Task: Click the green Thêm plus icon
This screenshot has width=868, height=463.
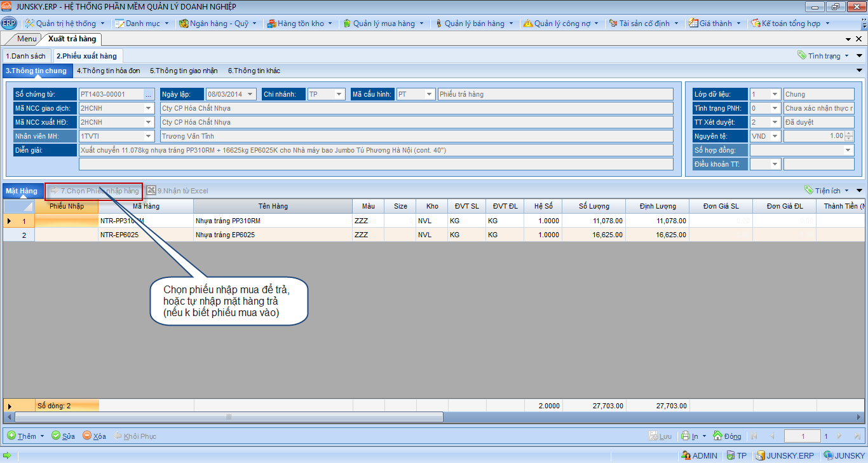Action: pos(11,436)
